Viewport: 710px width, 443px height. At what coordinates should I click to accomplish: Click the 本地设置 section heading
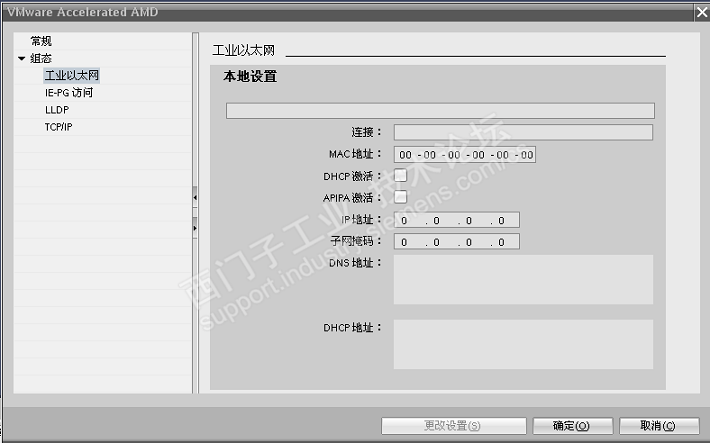tap(250, 77)
